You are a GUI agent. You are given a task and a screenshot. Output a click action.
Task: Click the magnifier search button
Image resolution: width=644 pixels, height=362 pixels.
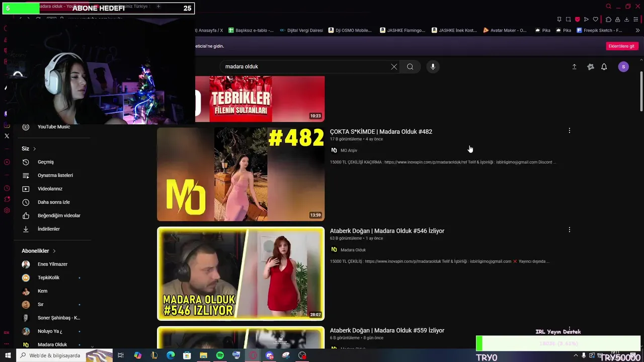[x=410, y=67]
